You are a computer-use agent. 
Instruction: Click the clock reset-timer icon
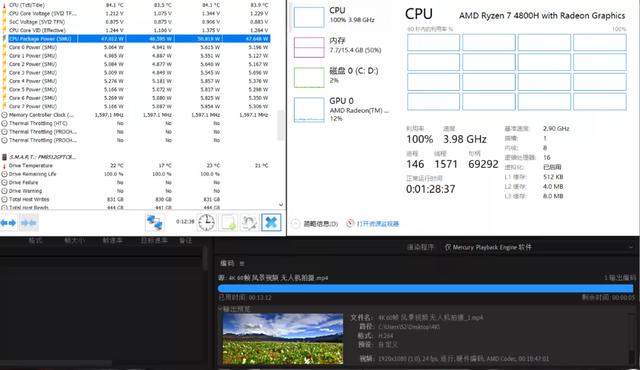coord(207,223)
